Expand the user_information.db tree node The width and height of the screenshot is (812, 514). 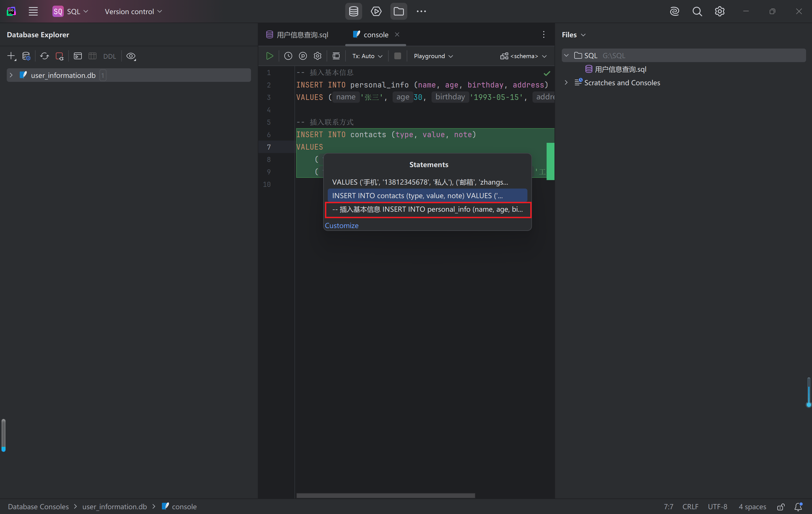point(11,75)
